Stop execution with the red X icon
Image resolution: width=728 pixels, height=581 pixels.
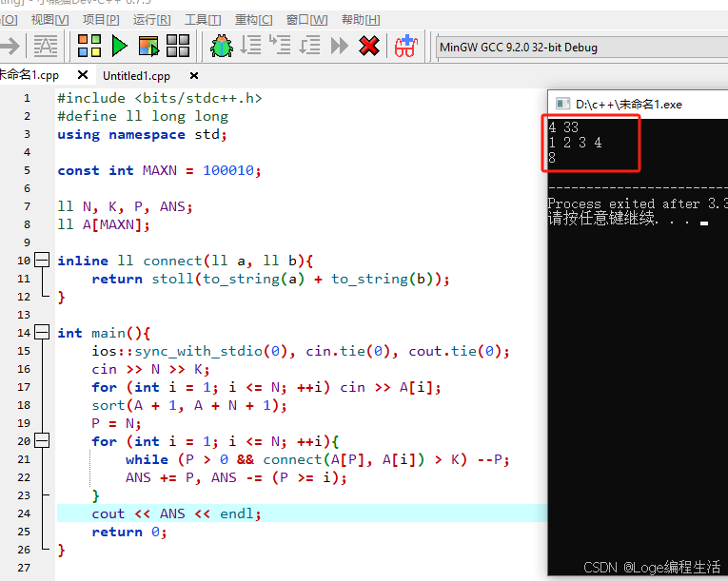[x=369, y=46]
